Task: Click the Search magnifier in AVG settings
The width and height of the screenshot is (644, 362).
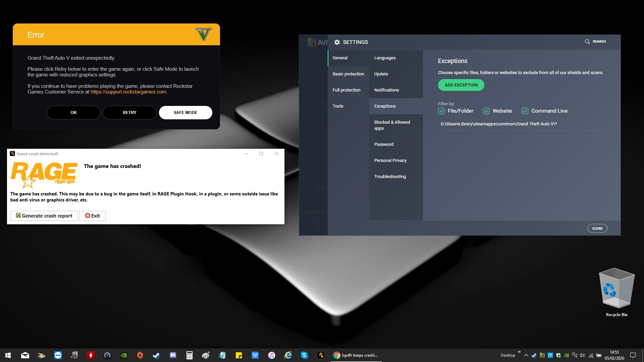Action: [x=587, y=42]
